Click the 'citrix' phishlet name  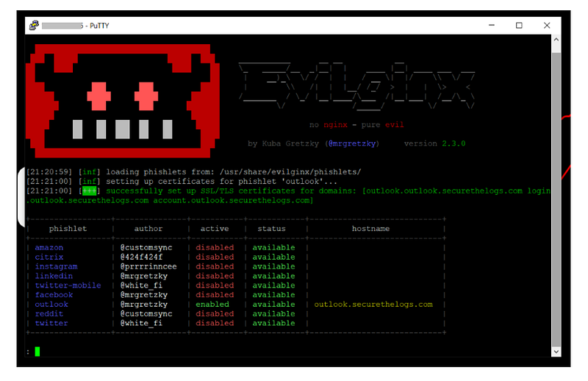click(49, 257)
